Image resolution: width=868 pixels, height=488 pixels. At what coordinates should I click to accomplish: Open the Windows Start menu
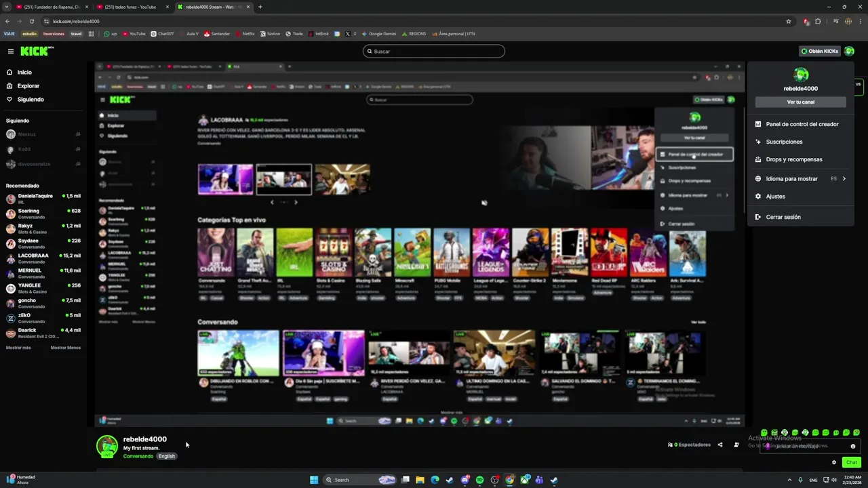click(x=314, y=480)
